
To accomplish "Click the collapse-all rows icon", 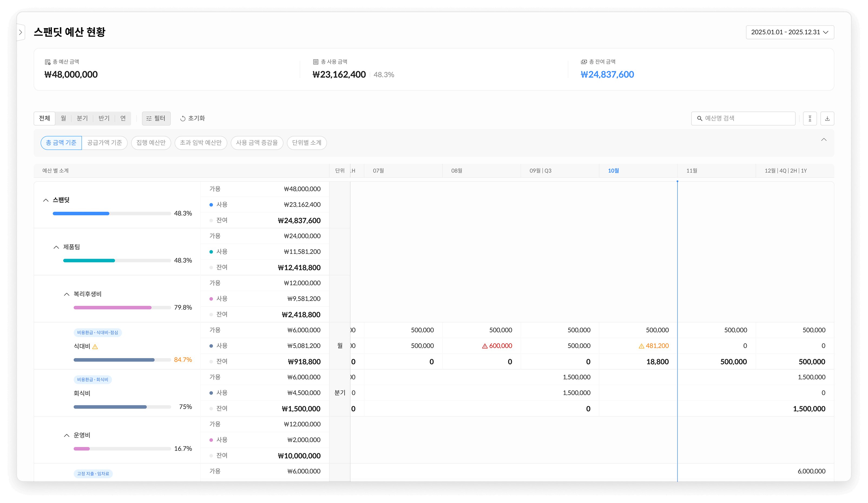I will tap(810, 119).
